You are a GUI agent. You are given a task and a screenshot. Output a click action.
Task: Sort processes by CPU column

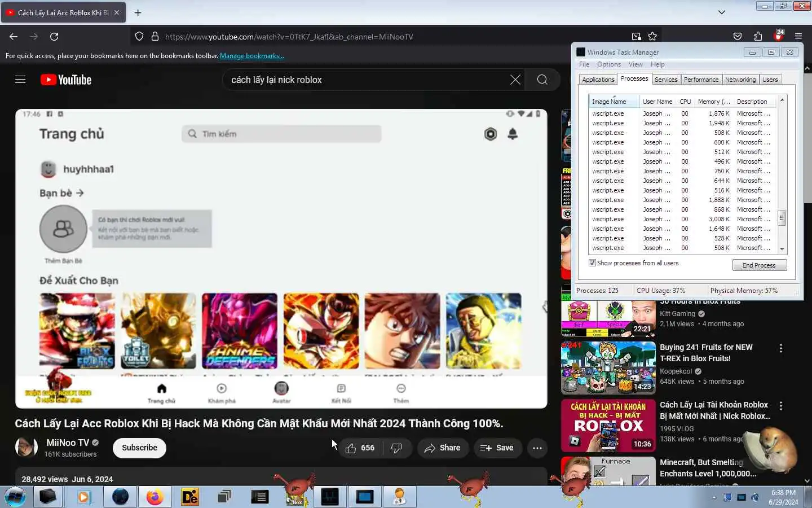(x=685, y=102)
